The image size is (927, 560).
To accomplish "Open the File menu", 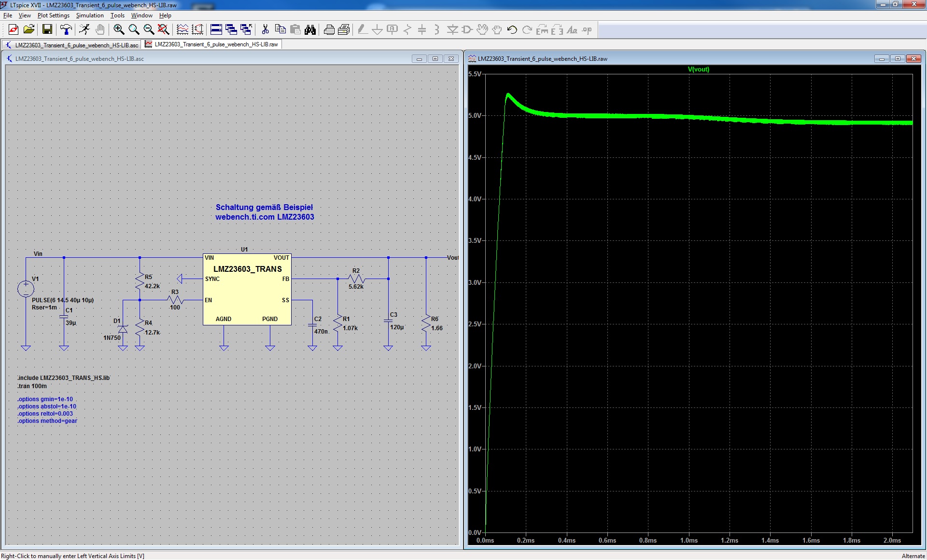I will click(8, 15).
